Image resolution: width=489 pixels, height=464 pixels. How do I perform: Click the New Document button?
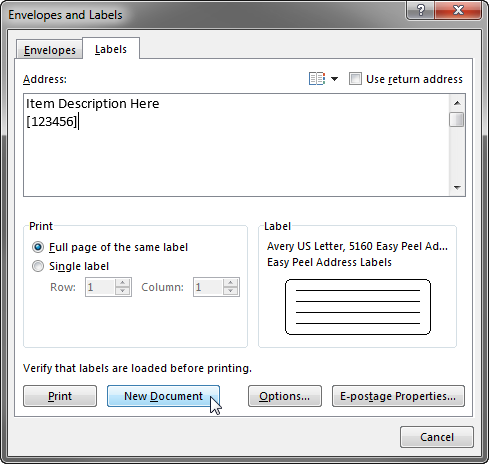(163, 396)
